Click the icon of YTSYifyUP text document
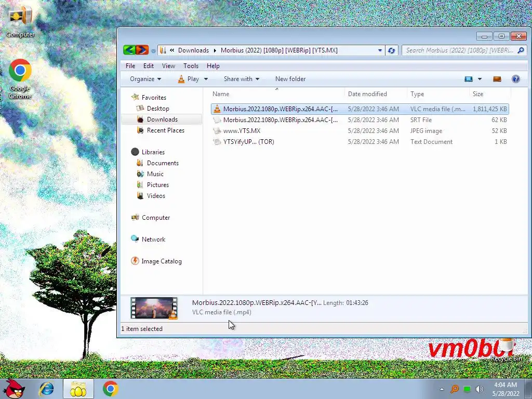Screen dimensions: 532x399 tap(217, 141)
